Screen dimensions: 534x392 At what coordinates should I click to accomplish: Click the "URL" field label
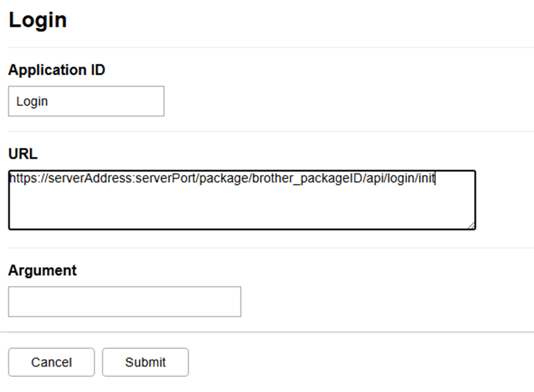click(x=23, y=154)
